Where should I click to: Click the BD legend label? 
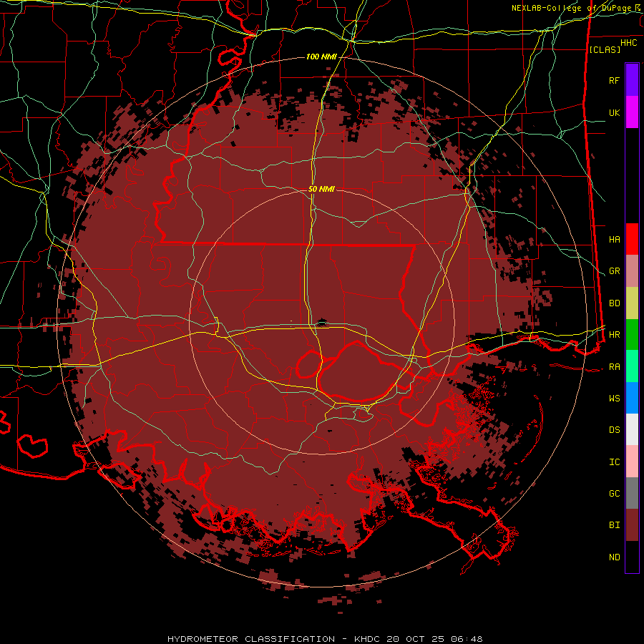click(614, 303)
